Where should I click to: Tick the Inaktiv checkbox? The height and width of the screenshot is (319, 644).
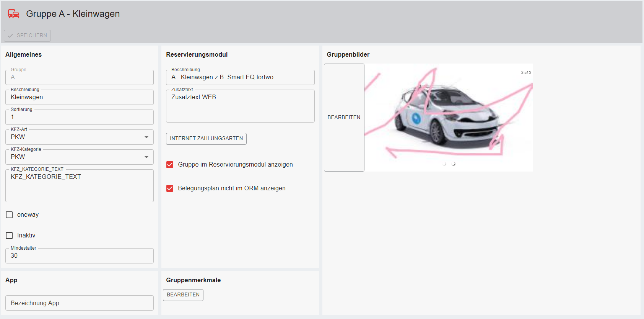9,236
